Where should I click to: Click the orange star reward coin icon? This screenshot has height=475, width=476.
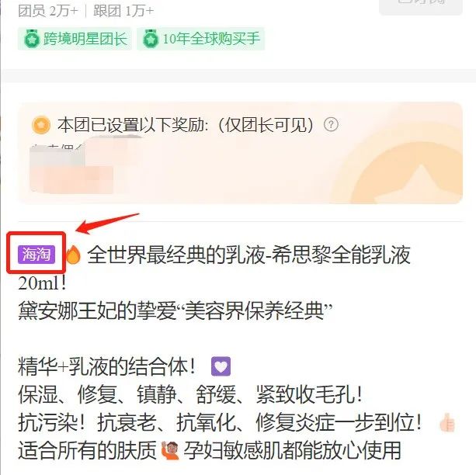point(41,125)
